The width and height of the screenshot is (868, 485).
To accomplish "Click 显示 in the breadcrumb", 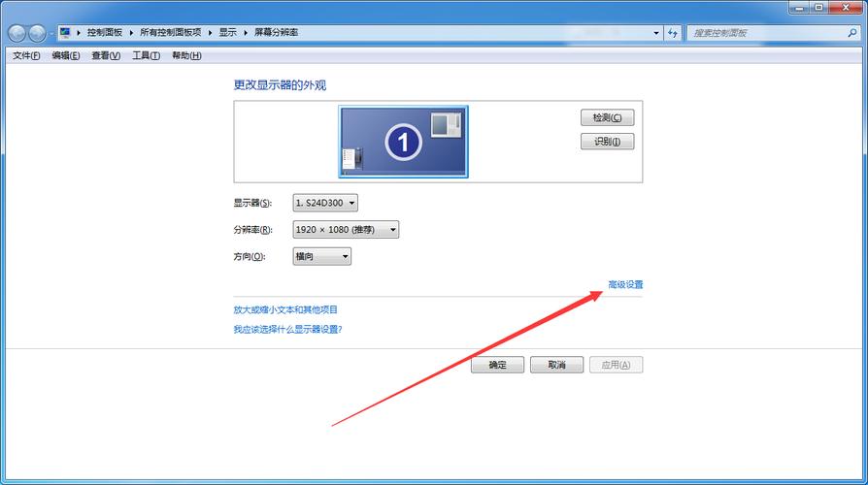I will click(x=227, y=33).
